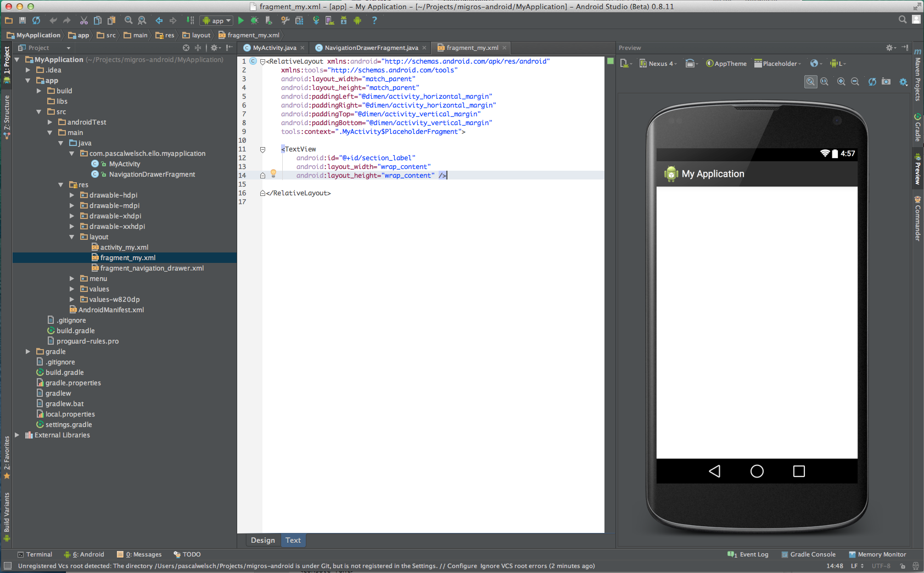Click the search magnifier at top right
The width and height of the screenshot is (924, 573).
pyautogui.click(x=903, y=20)
